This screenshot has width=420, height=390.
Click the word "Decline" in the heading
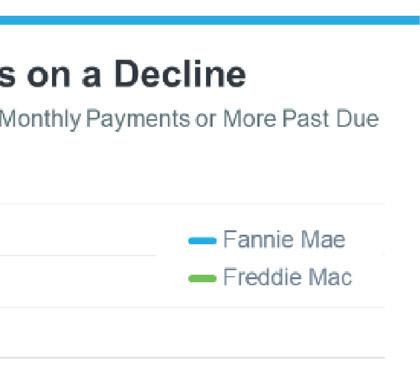coord(180,74)
